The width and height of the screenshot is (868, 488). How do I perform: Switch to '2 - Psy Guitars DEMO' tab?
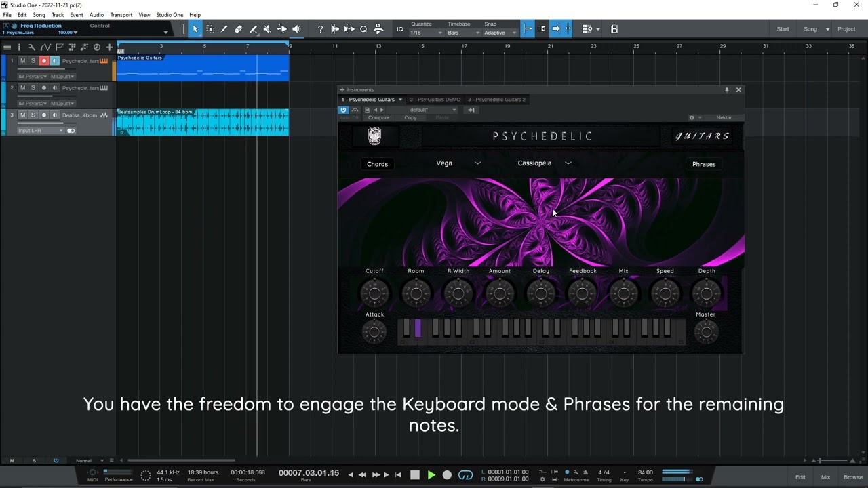tap(435, 100)
